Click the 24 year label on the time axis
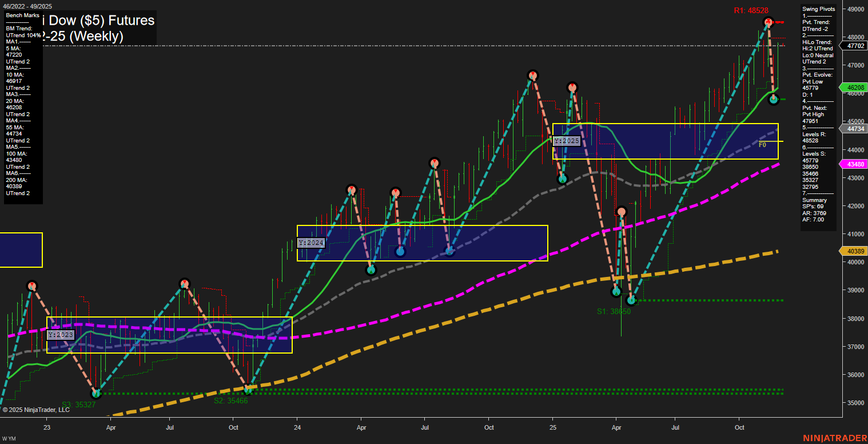 click(x=297, y=427)
